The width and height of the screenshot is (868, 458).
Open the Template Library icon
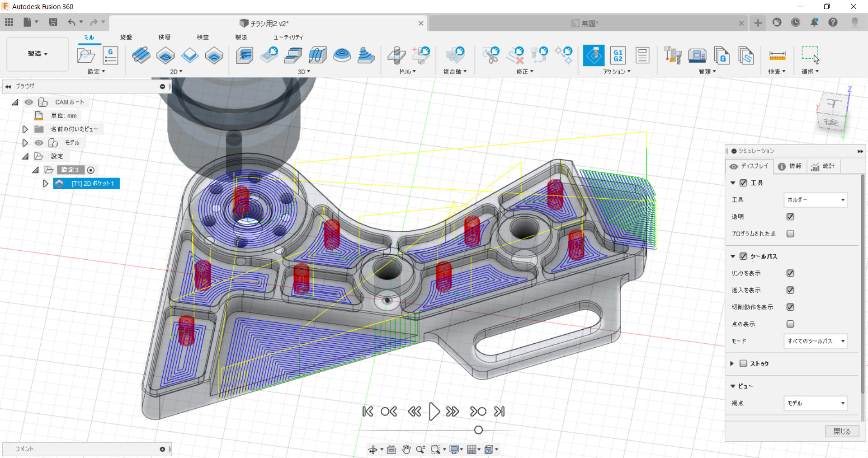coord(746,56)
